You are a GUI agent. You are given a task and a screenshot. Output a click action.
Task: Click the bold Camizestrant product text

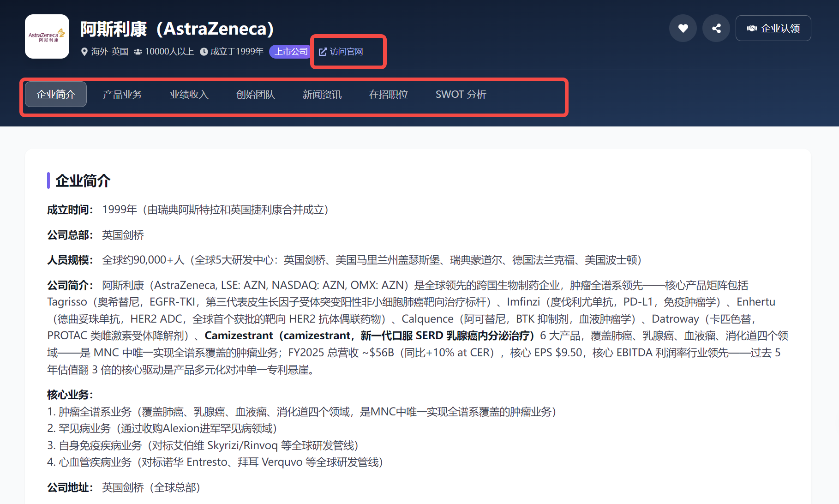tap(369, 336)
